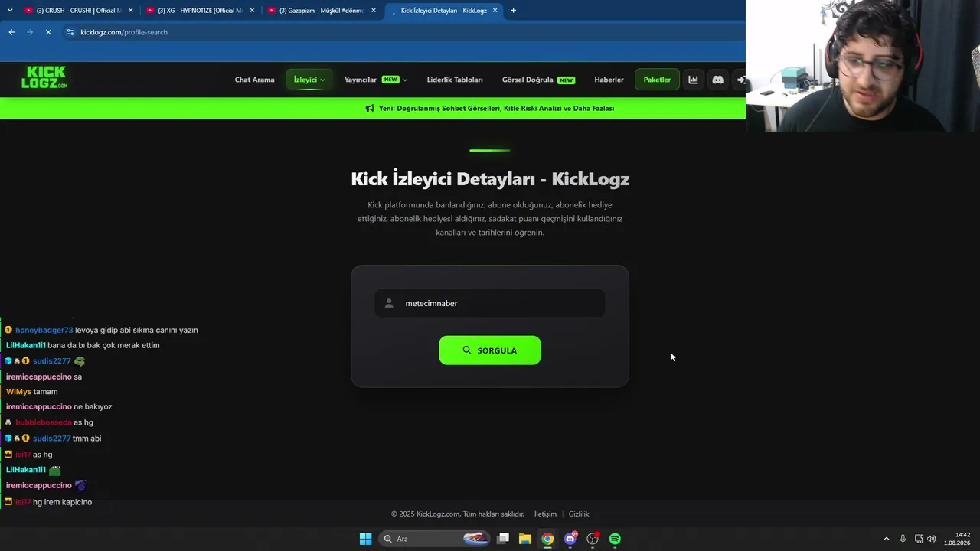Open Liderlik Tabloları in navigation
The width and height of the screenshot is (980, 551).
(x=455, y=80)
